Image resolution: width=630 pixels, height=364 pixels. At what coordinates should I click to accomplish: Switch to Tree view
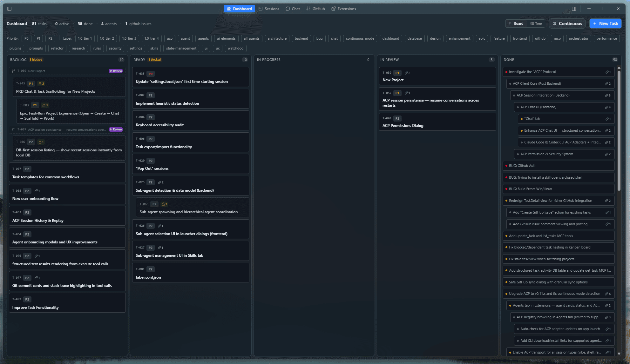coord(536,23)
